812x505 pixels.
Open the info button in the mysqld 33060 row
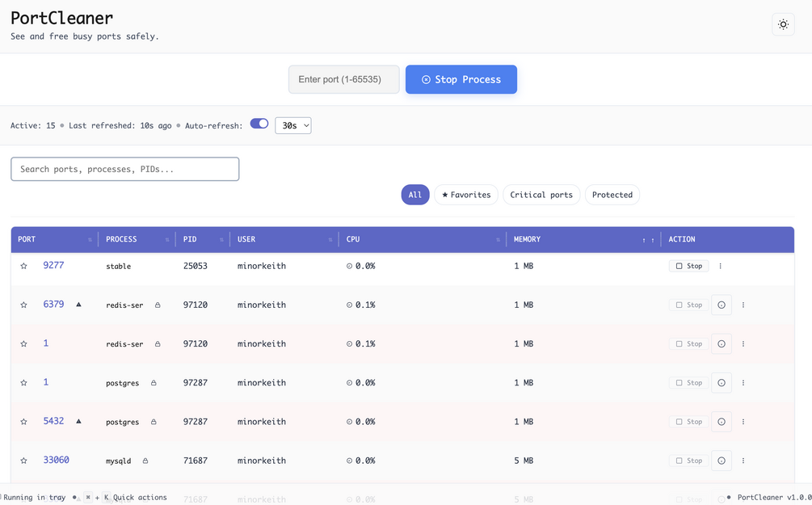pos(722,461)
